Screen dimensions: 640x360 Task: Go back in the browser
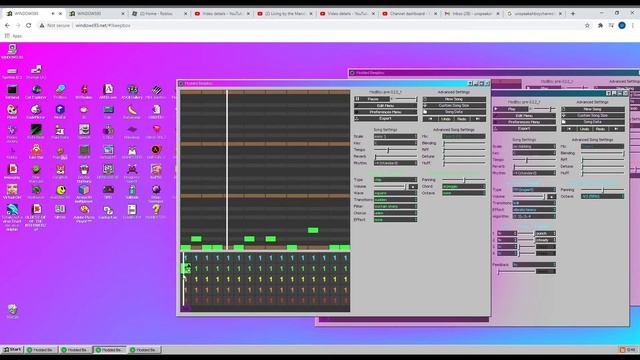click(7, 25)
